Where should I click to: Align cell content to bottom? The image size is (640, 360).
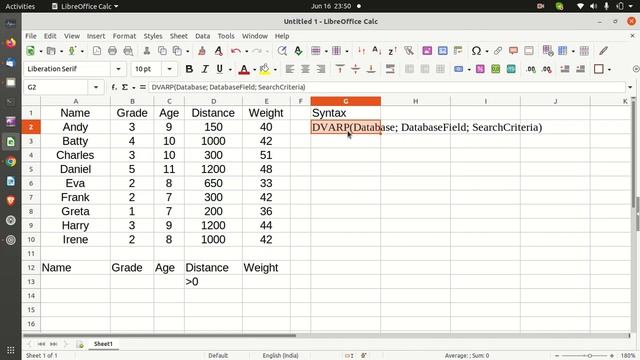(371, 69)
